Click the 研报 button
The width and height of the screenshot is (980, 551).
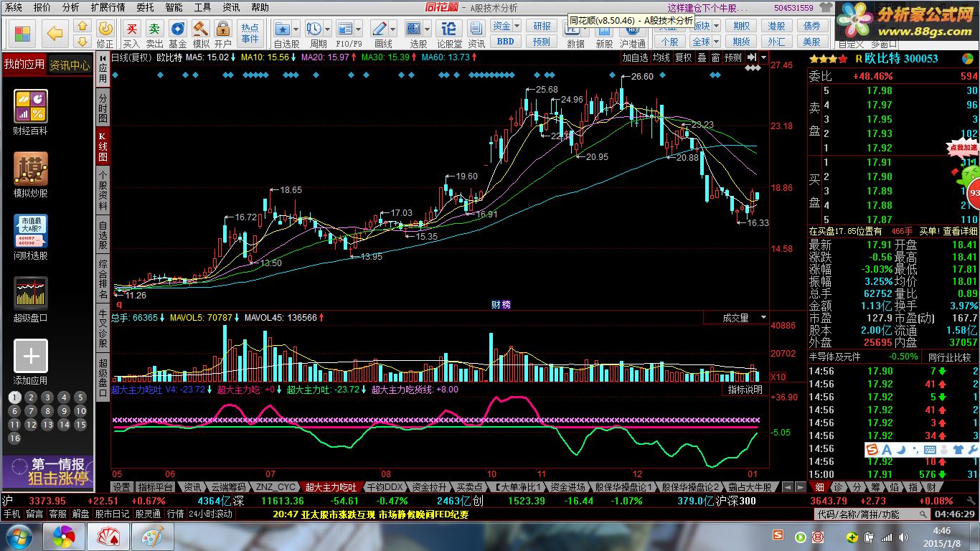pyautogui.click(x=542, y=27)
